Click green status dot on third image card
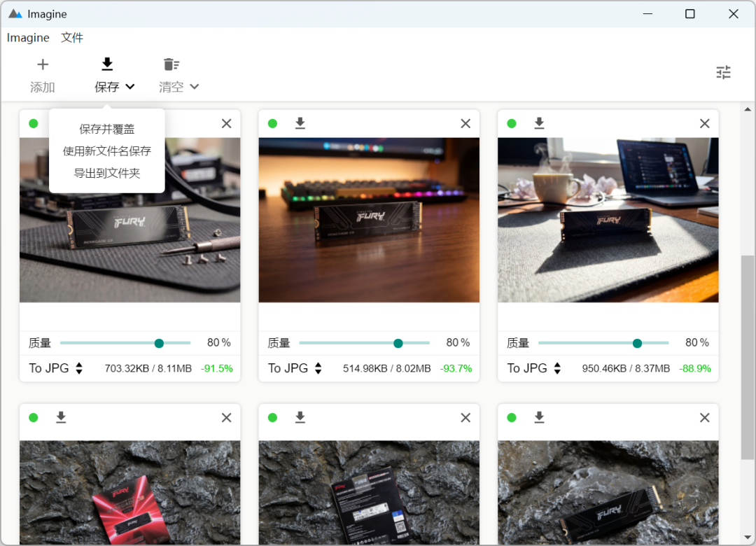The image size is (756, 546). [512, 123]
